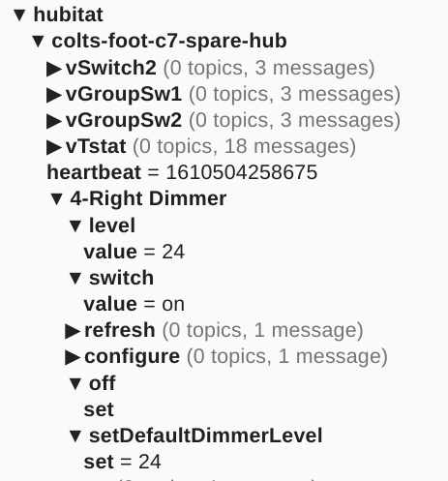Collapse the setDefaultDimmerLevel arrow
Viewport: 448px width, 481px height.
coord(75,436)
